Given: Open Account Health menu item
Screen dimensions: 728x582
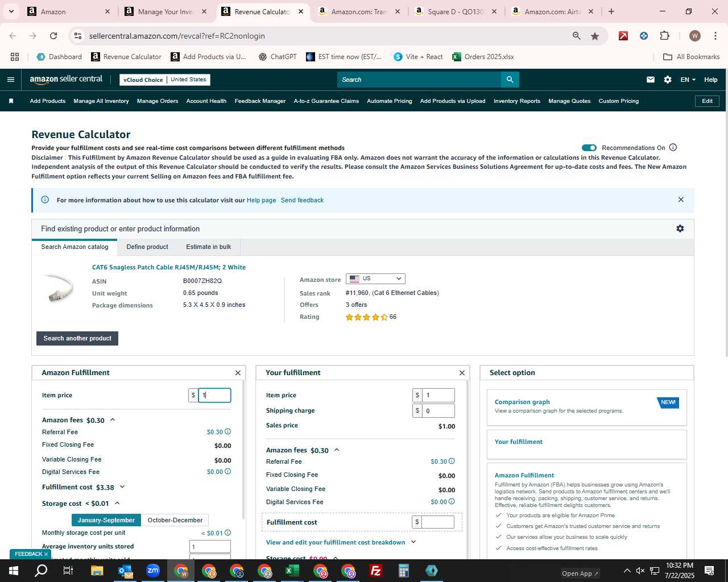Looking at the screenshot, I should click(x=206, y=101).
